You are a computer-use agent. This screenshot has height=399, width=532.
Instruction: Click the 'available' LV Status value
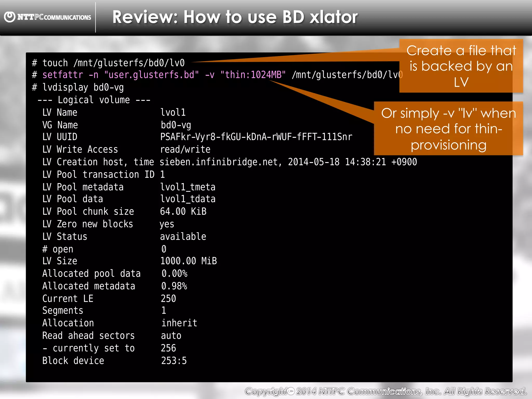(183, 236)
